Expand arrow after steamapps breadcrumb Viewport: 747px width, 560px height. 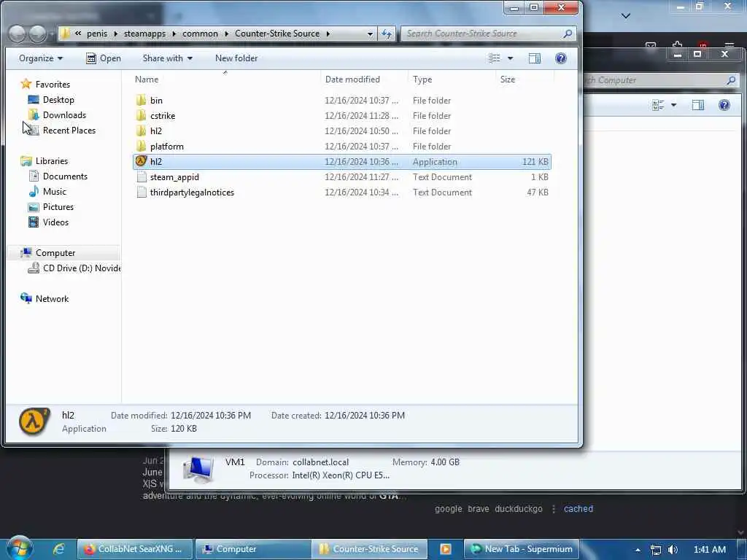point(174,34)
